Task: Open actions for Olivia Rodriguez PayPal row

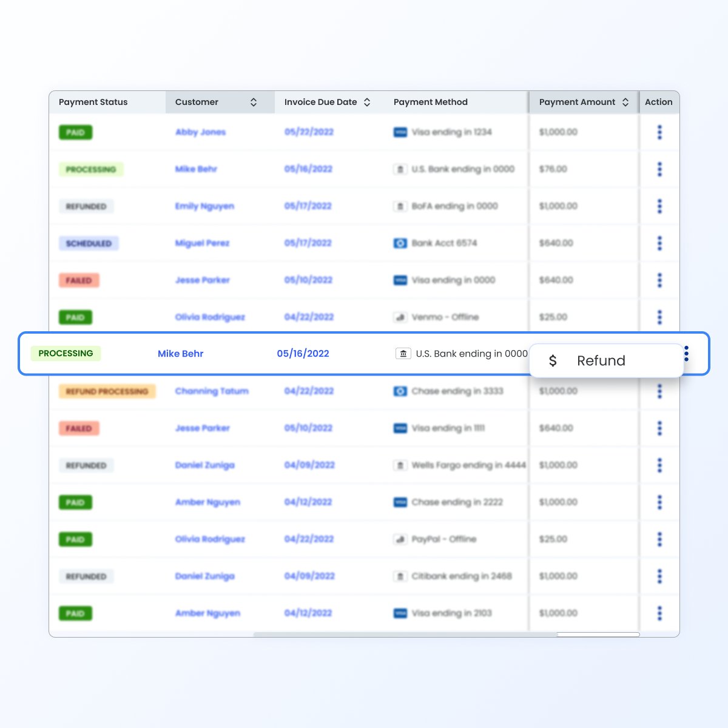Action: 659,539
